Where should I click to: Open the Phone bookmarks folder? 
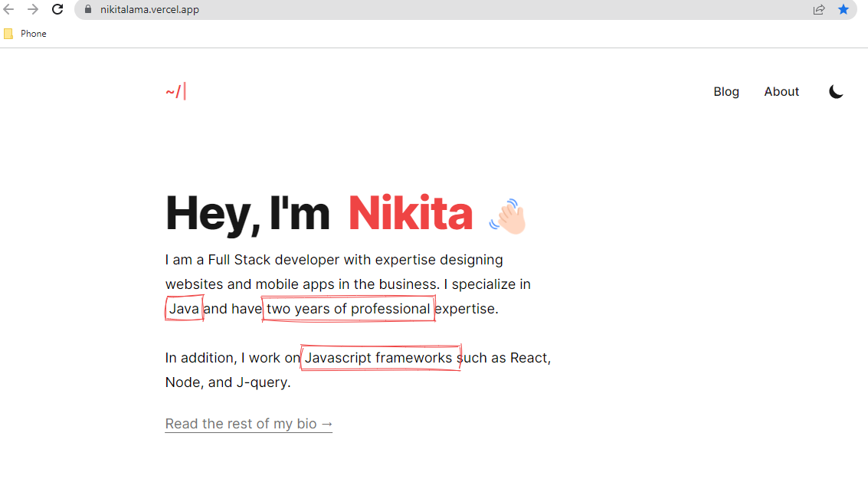coord(25,34)
